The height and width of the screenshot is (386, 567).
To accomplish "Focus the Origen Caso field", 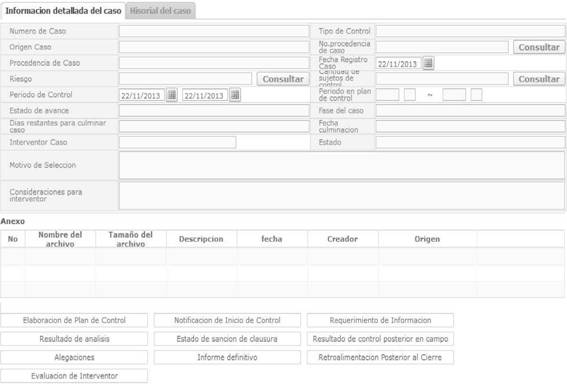I will (x=214, y=47).
